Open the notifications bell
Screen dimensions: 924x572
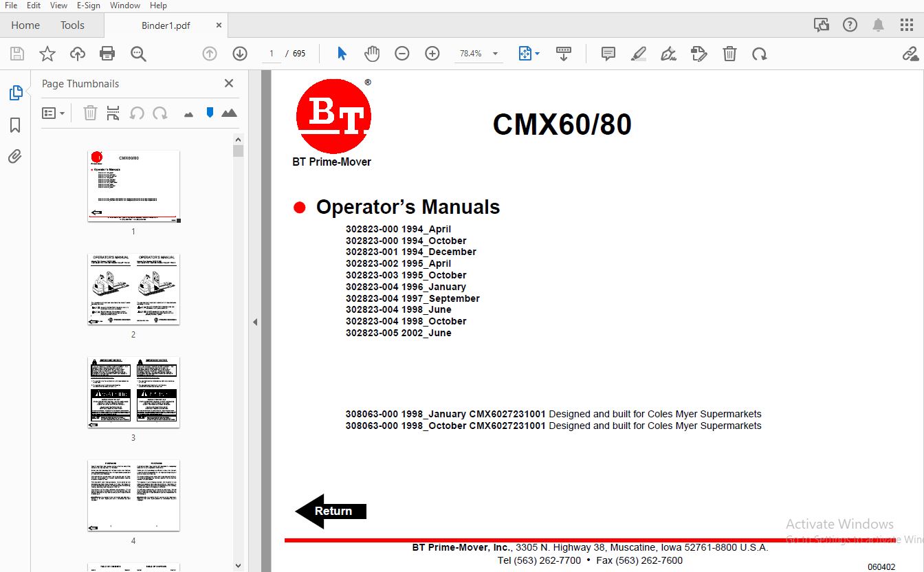[x=879, y=25]
